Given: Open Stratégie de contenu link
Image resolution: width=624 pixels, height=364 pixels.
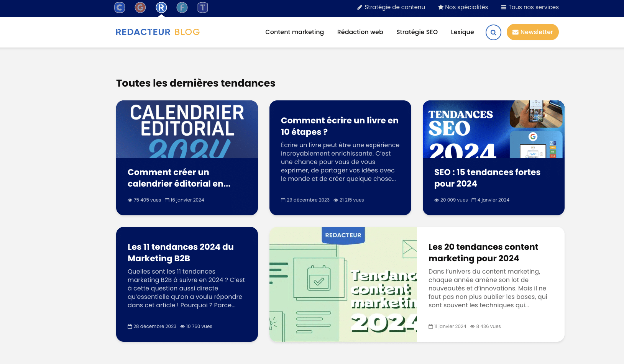Looking at the screenshot, I should click(391, 7).
